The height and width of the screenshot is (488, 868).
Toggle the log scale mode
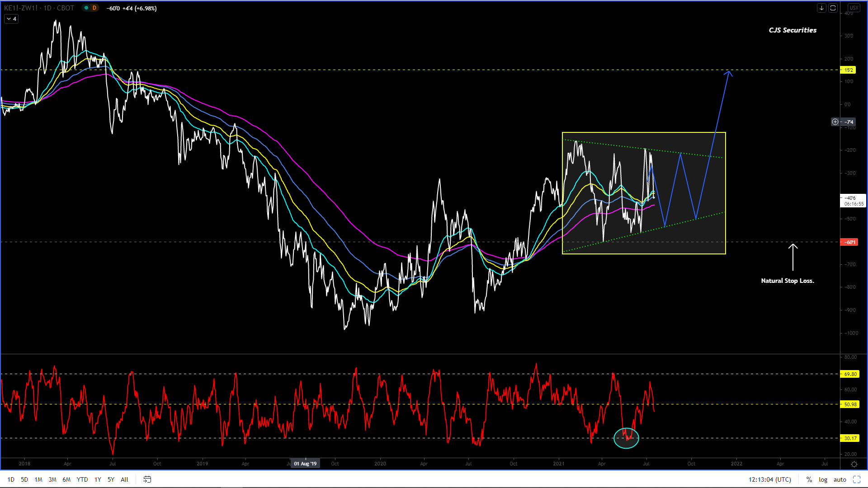pyautogui.click(x=823, y=479)
